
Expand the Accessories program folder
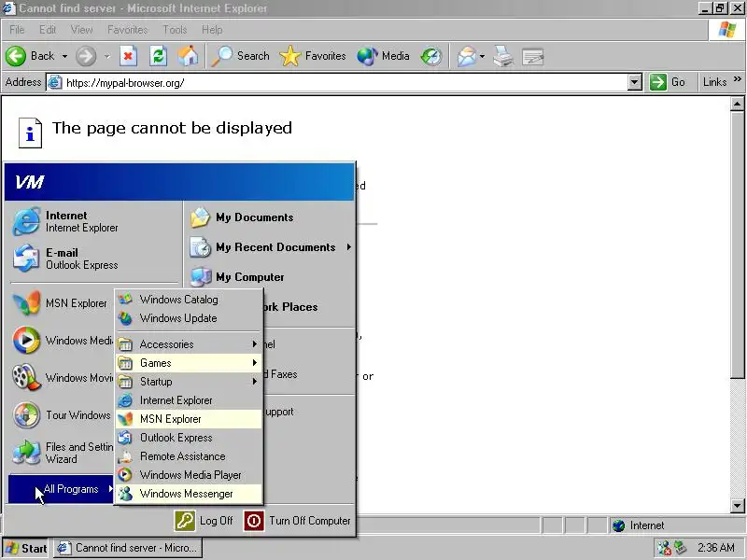coord(189,344)
